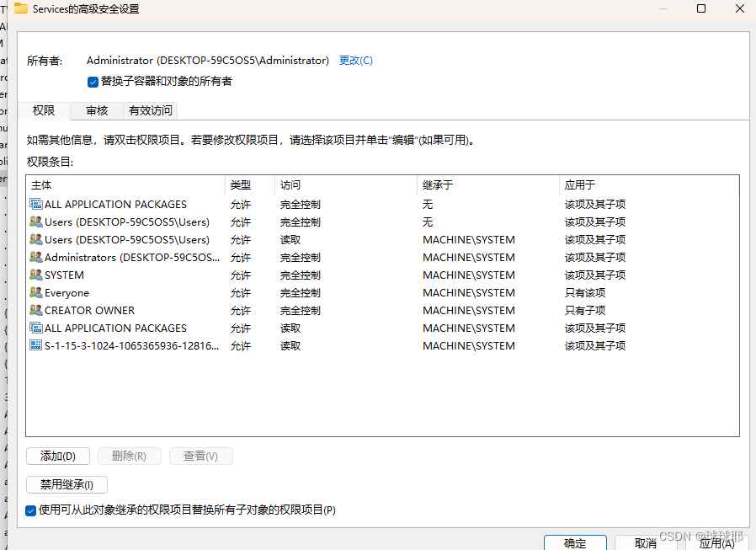
Task: Uncheck 使用可从此对象继承的权限项目 option
Action: [x=31, y=510]
